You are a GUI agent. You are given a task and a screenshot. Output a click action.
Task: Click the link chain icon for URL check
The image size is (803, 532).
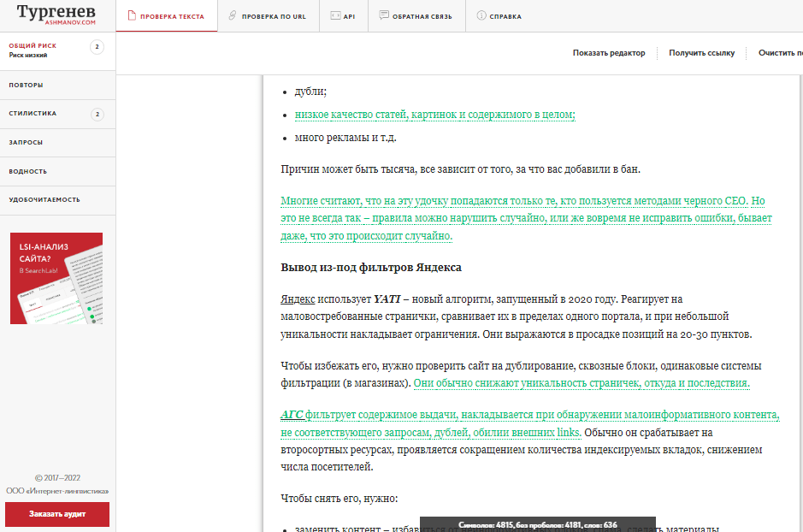(233, 16)
